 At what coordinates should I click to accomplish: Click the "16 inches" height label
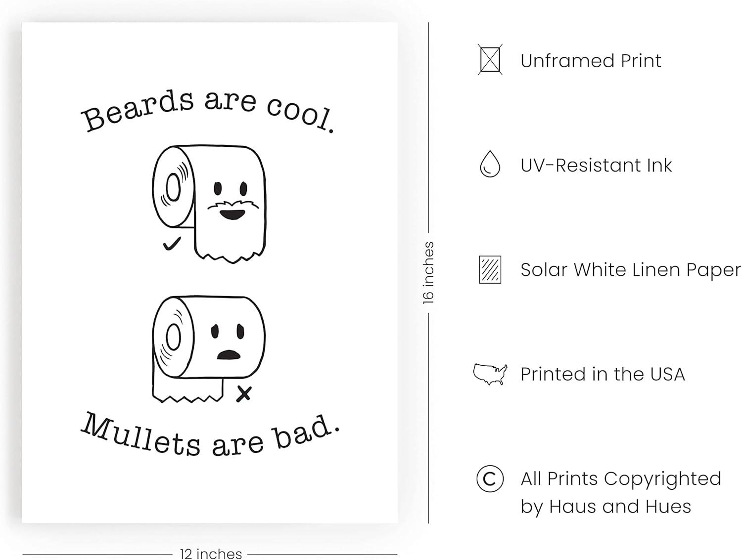[428, 272]
